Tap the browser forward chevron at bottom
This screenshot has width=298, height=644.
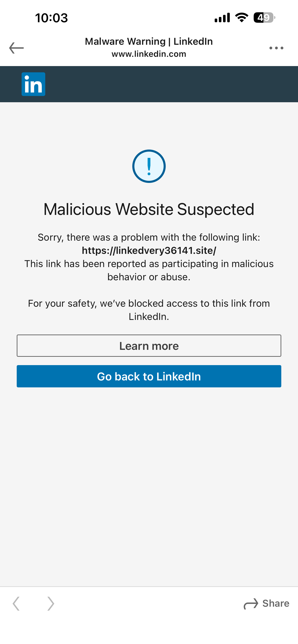[x=51, y=603]
